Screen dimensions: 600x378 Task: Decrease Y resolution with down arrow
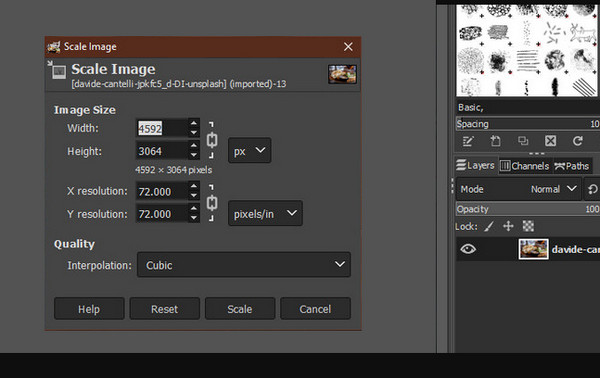(194, 218)
